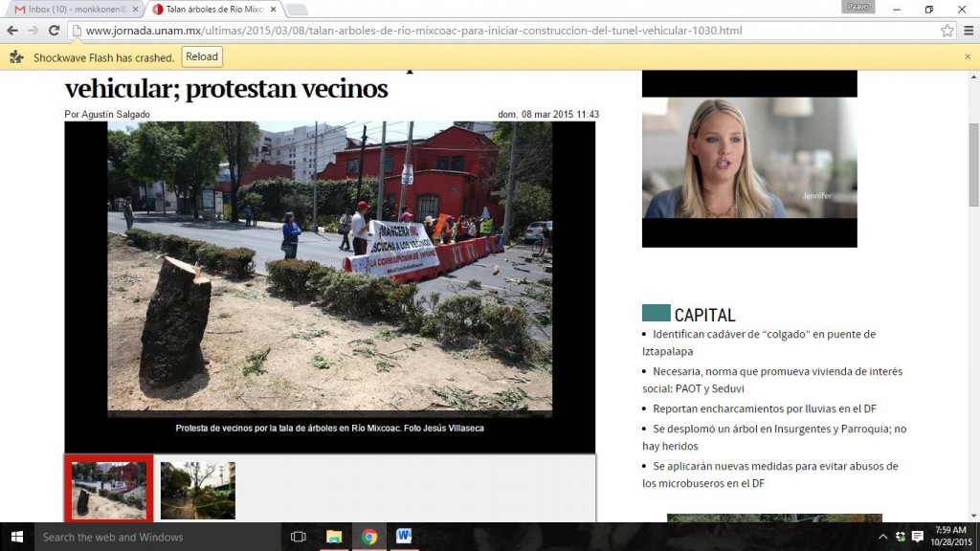This screenshot has width=980, height=551.
Task: Close the Talan árboles de Río Mixcoac tab
Action: click(x=272, y=10)
